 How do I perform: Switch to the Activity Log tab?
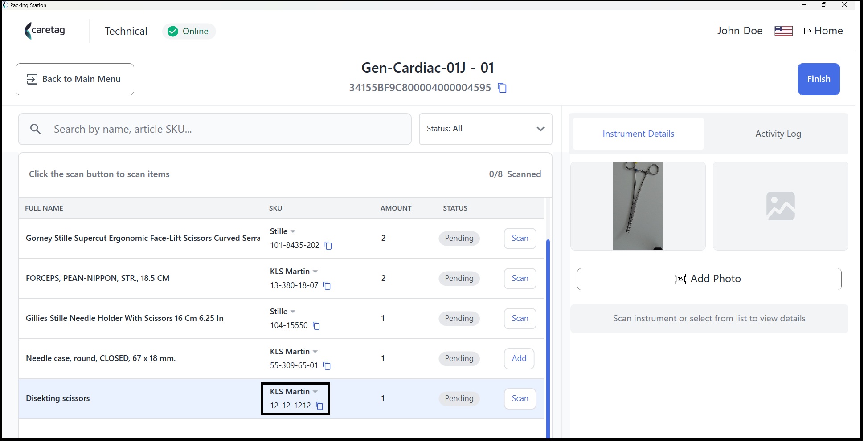[x=778, y=134]
